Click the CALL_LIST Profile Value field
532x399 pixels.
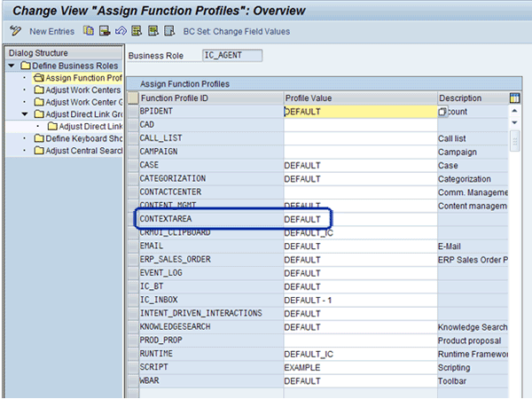tap(360, 138)
